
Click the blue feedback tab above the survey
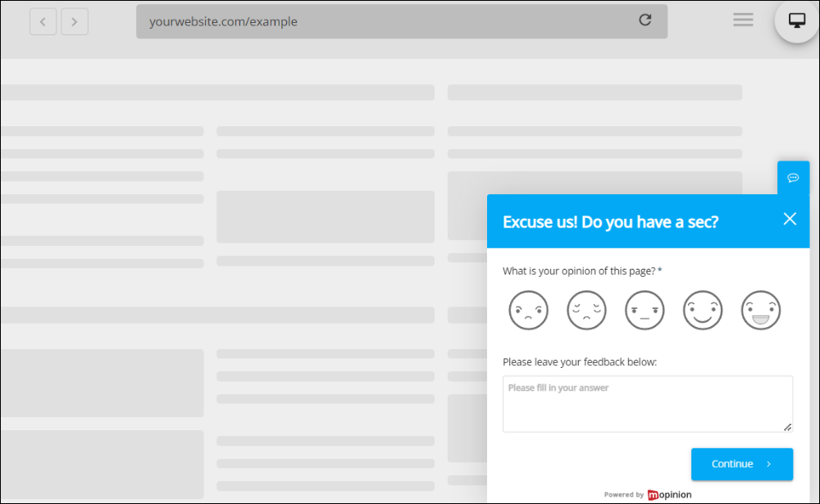coord(793,178)
